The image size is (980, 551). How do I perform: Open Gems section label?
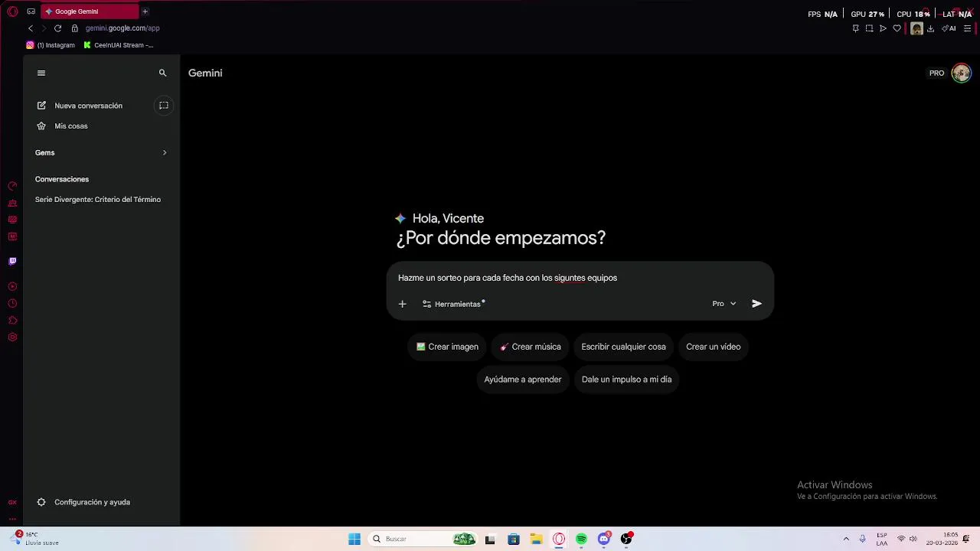(x=44, y=152)
